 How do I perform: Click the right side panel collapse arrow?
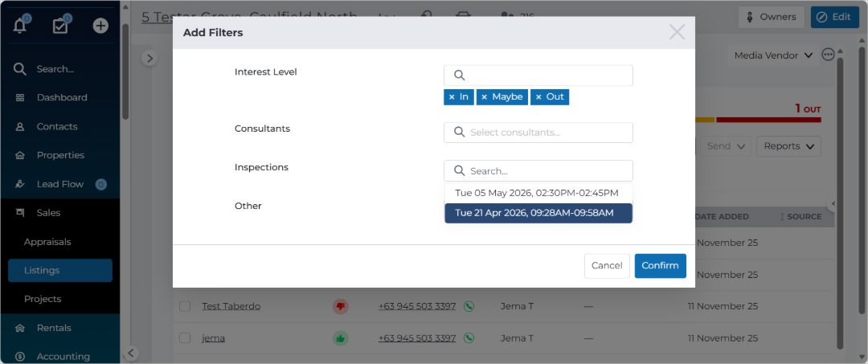coord(831,203)
